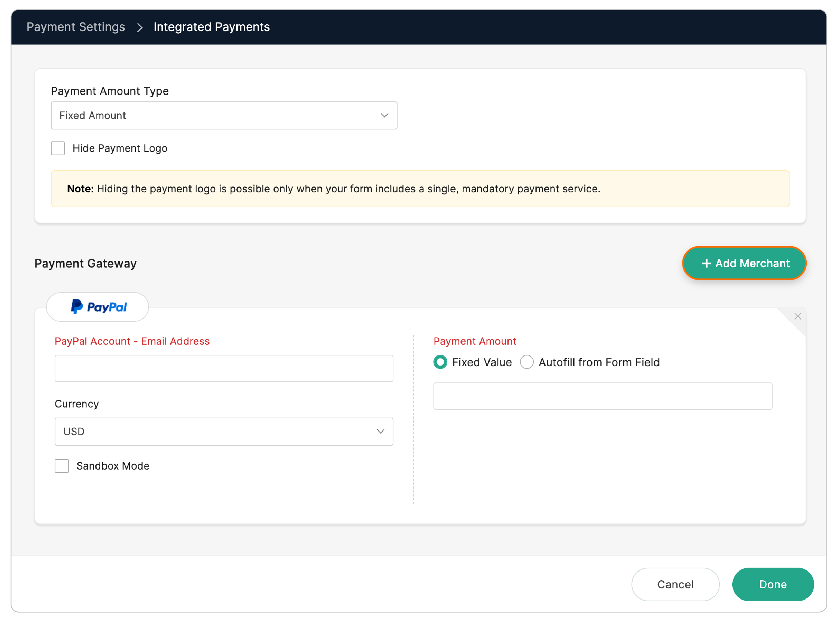Screen dimensions: 840x626
Task: Click the breadcrumb chevron after Payment Settings
Action: pyautogui.click(x=140, y=27)
